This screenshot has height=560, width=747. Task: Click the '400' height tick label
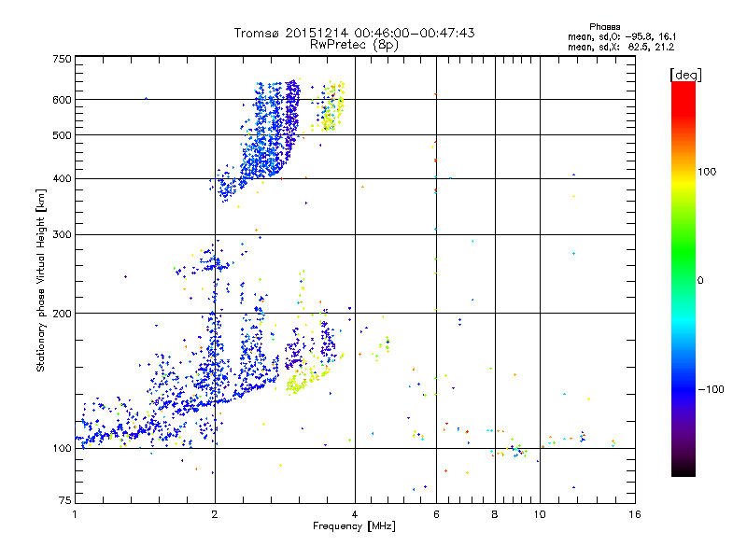[x=62, y=178]
